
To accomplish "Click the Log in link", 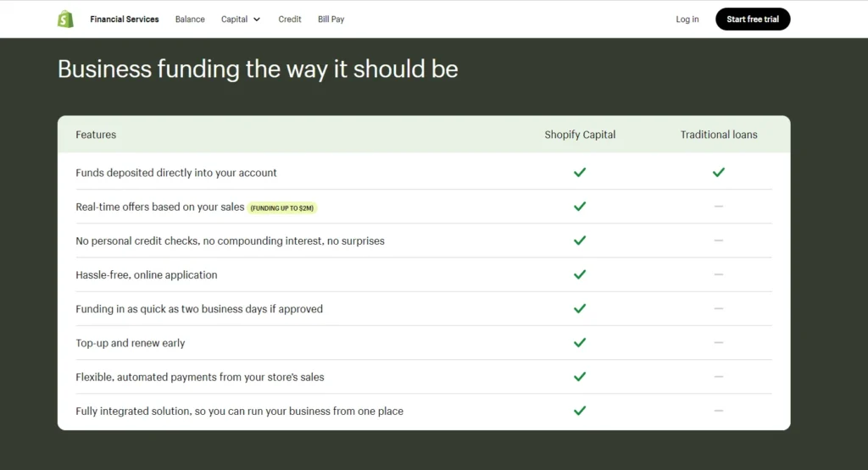I will [x=687, y=19].
